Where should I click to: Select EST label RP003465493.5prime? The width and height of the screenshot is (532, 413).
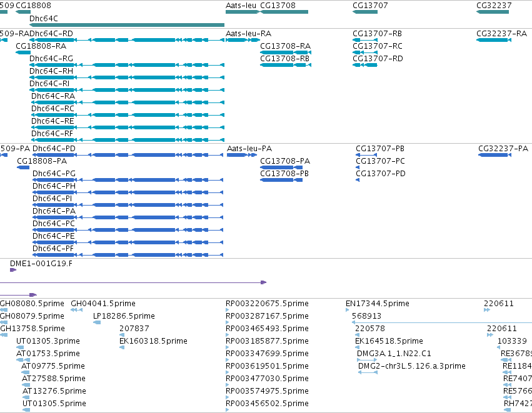click(268, 329)
